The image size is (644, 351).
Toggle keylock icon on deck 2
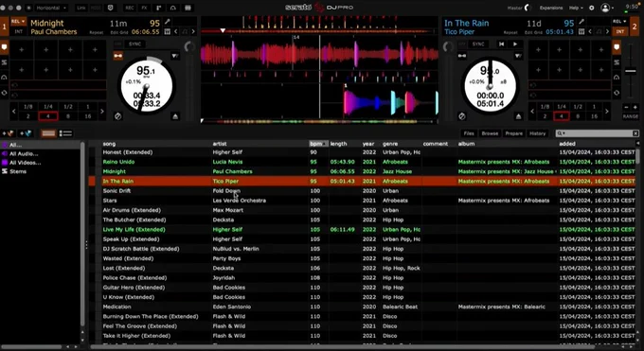pyautogui.click(x=462, y=56)
